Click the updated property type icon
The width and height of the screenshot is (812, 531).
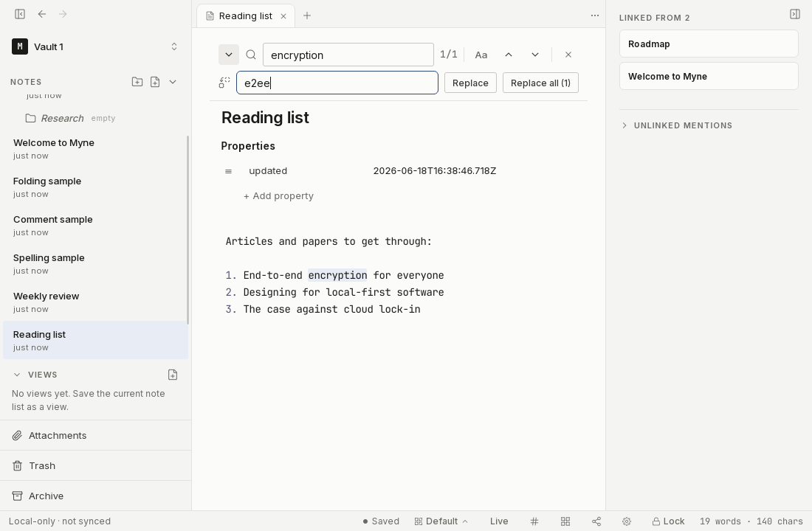click(x=228, y=171)
